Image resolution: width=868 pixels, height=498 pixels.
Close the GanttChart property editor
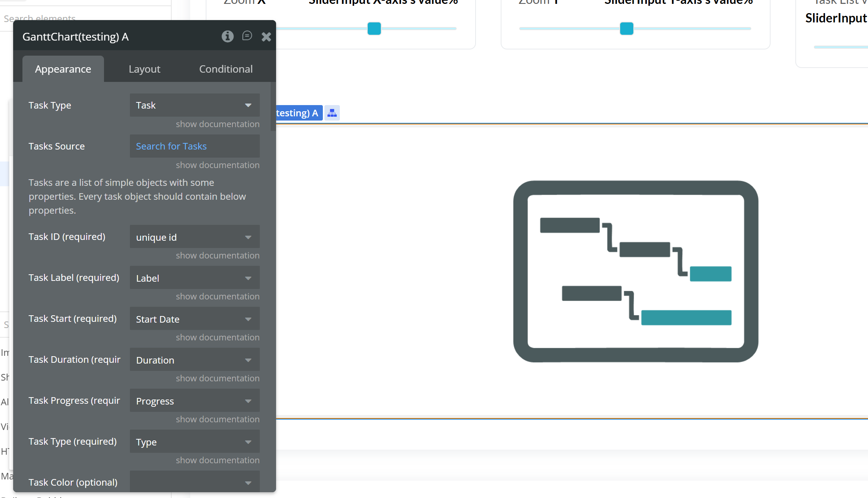click(266, 37)
